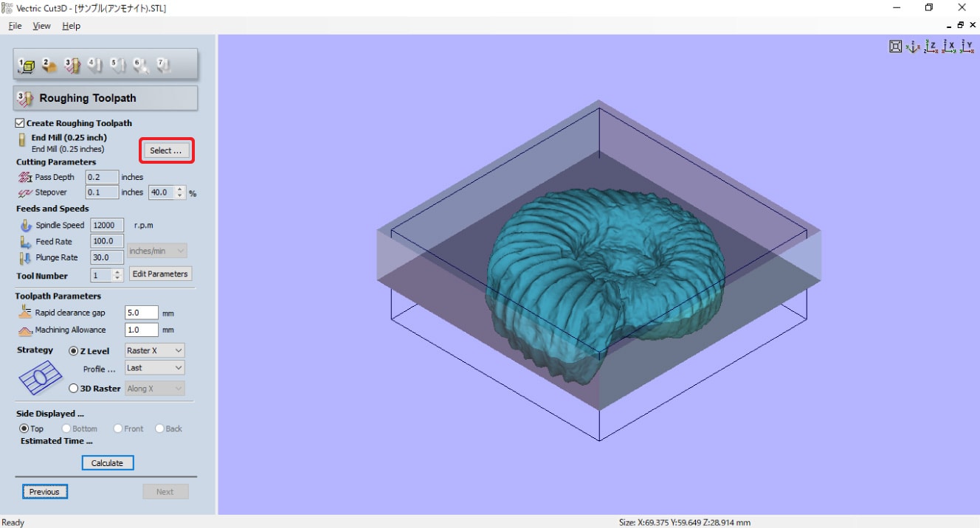Viewport: 980px width, 528px height.
Task: Click the Pass Depth input field
Action: tap(102, 177)
